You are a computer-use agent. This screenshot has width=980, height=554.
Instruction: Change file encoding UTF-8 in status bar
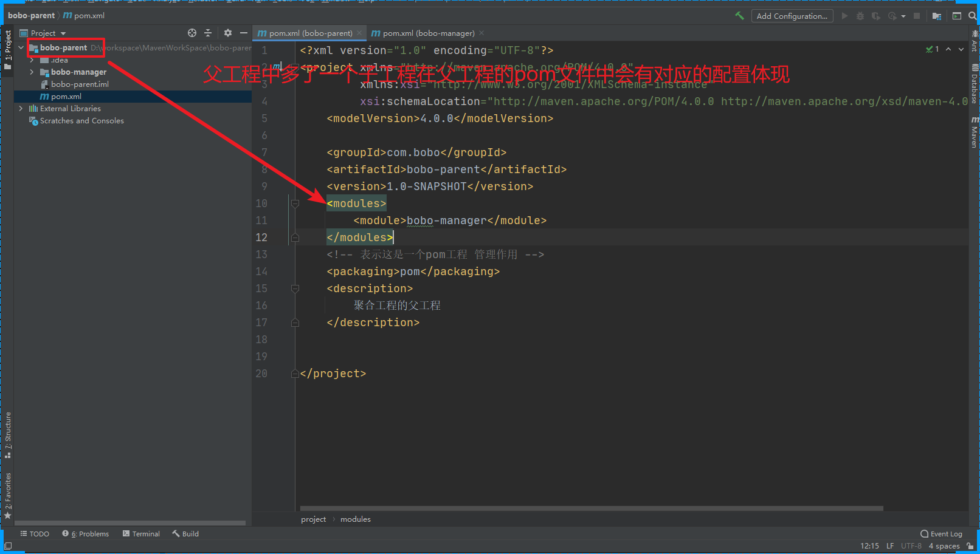pyautogui.click(x=911, y=546)
